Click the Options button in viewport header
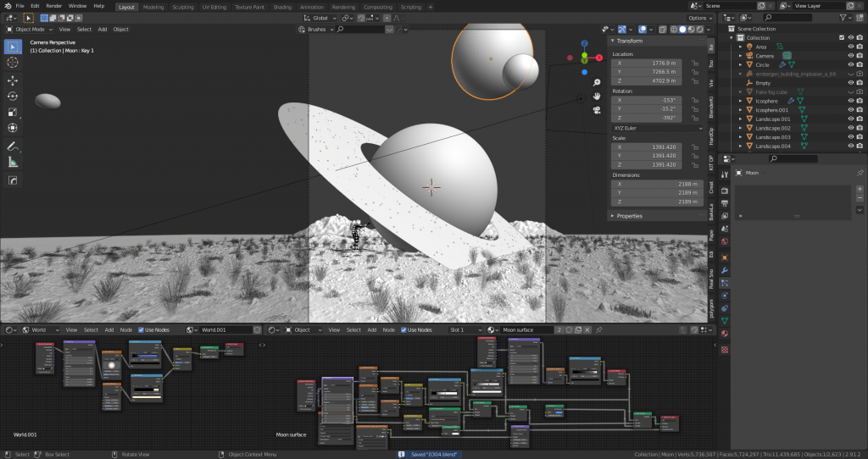Viewport: 868px width, 459px height. point(699,18)
